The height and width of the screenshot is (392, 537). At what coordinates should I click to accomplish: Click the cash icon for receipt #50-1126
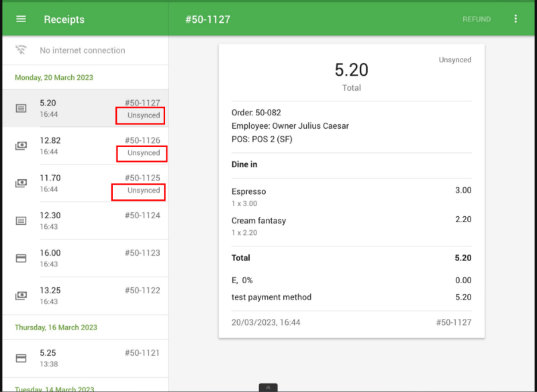click(x=21, y=146)
